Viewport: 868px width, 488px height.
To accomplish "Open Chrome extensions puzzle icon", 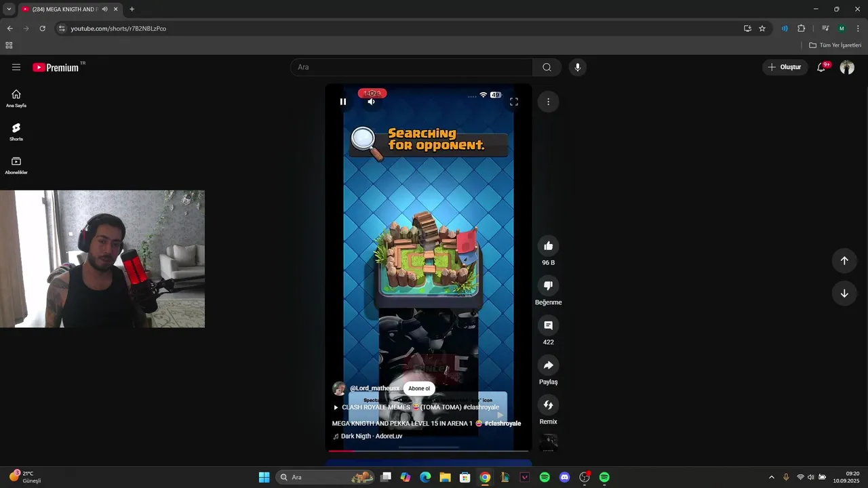I will pos(801,28).
